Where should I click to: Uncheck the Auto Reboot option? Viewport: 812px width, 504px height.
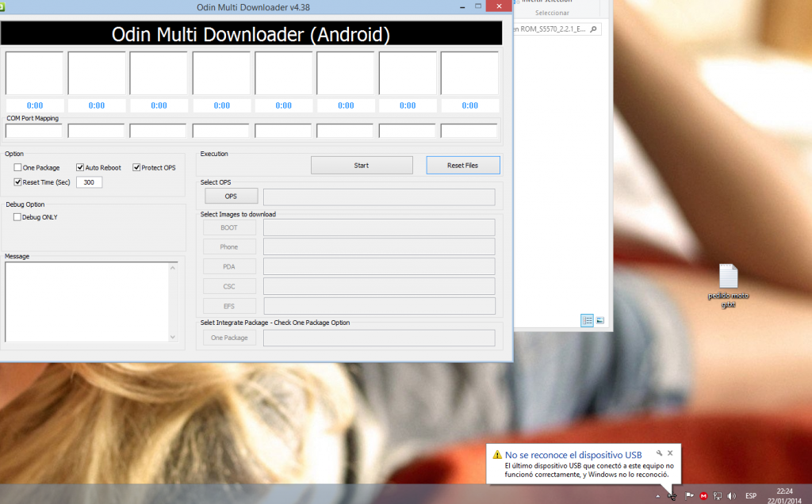pos(80,168)
